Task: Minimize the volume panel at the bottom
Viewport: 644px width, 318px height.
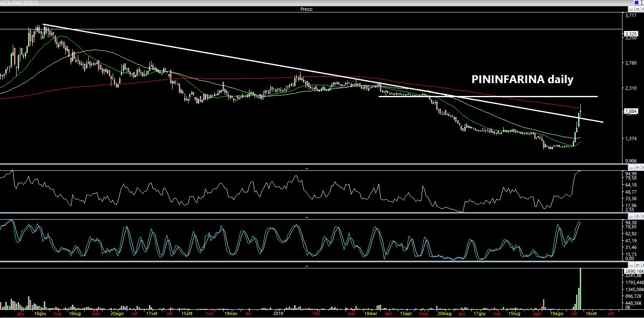Action: coord(631,265)
